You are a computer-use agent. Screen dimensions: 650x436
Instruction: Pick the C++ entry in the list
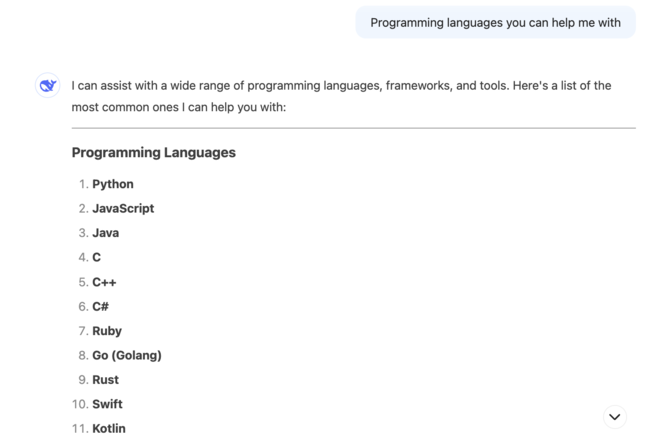(104, 282)
